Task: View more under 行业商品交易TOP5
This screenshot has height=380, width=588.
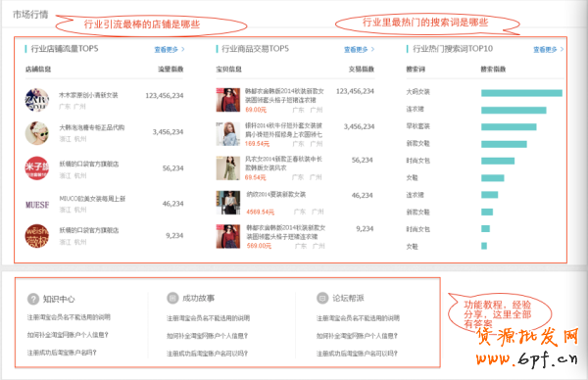Action: tap(360, 50)
